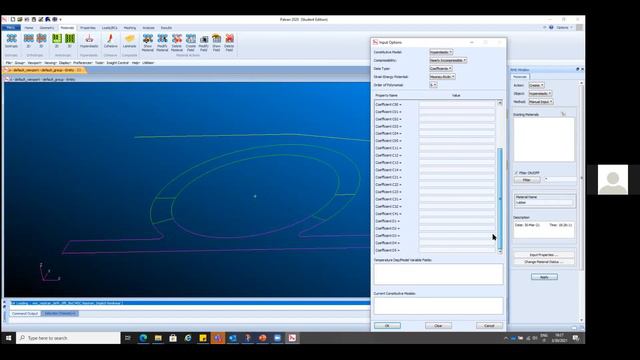Switch to the Analysis ribbon tab

[x=148, y=28]
